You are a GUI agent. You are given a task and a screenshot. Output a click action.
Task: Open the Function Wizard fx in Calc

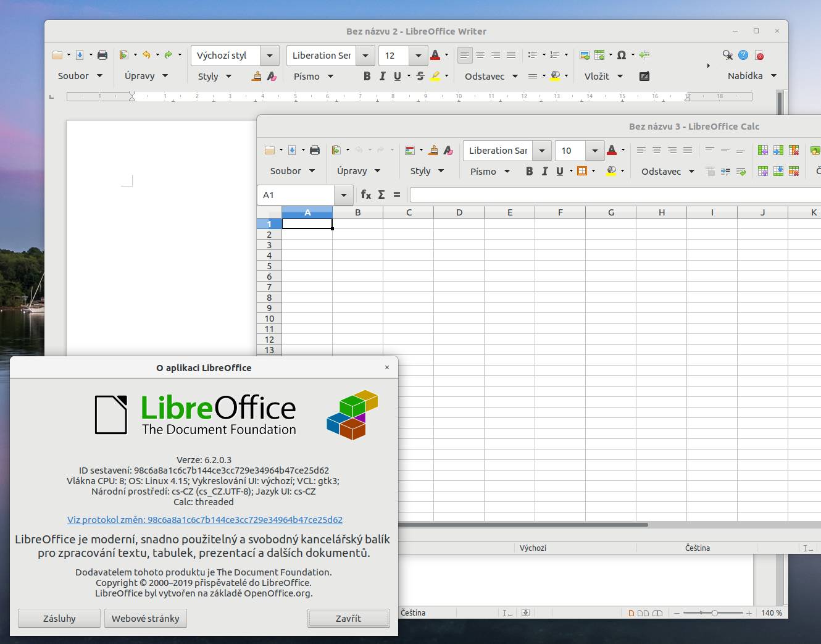(366, 194)
